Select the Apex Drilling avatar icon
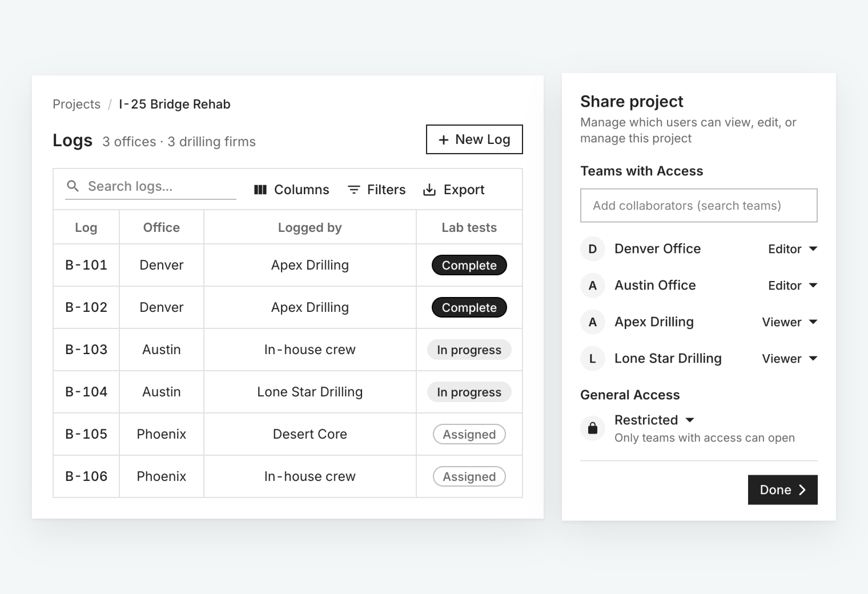Screen dimensions: 868x594 [x=593, y=322]
